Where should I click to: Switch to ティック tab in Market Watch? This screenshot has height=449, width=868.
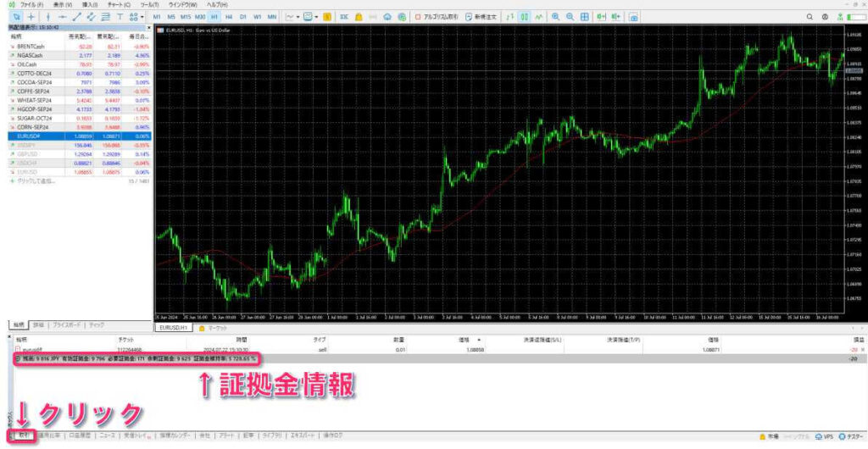(97, 325)
